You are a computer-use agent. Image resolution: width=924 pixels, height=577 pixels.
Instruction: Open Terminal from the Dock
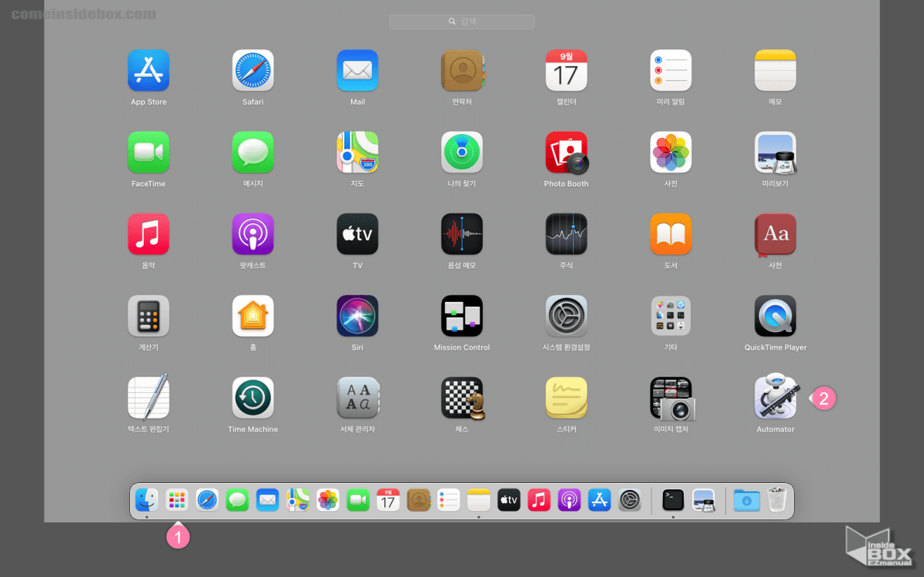click(x=673, y=500)
